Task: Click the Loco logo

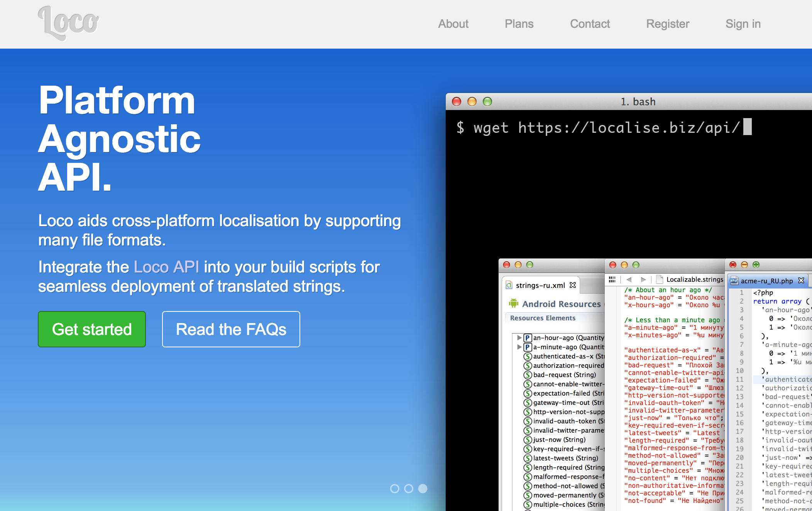Action: (69, 23)
